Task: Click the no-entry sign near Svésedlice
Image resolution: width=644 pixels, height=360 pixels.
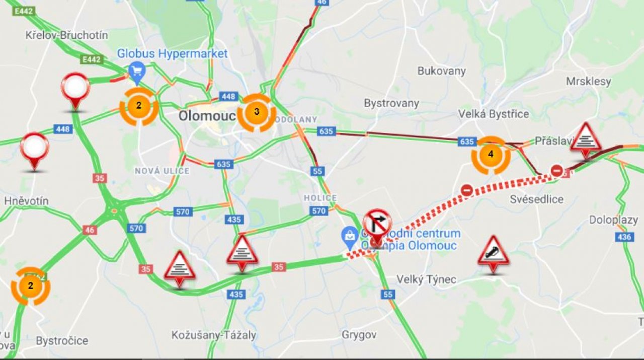Action: pos(556,171)
